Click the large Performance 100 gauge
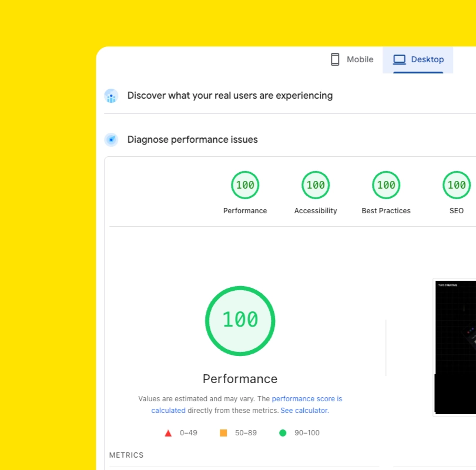The height and width of the screenshot is (470, 476). [x=240, y=321]
